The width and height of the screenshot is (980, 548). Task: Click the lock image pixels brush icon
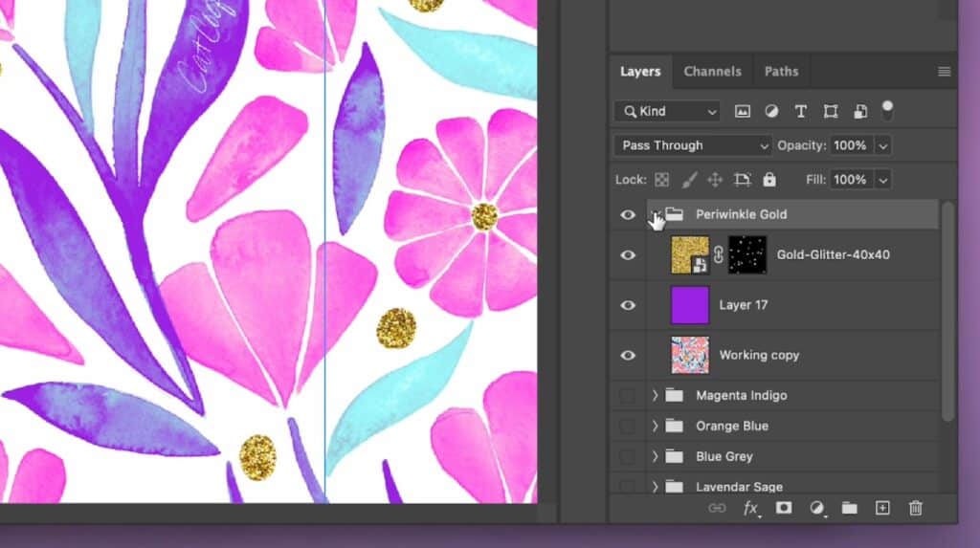tap(689, 180)
